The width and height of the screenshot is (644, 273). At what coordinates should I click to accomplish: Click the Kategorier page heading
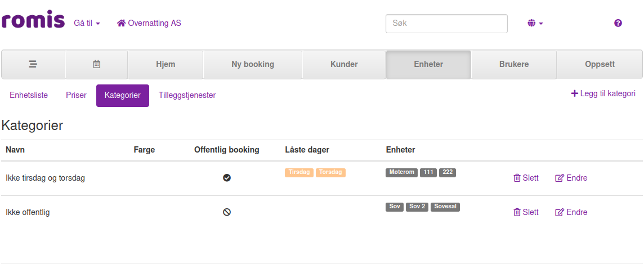coord(32,126)
